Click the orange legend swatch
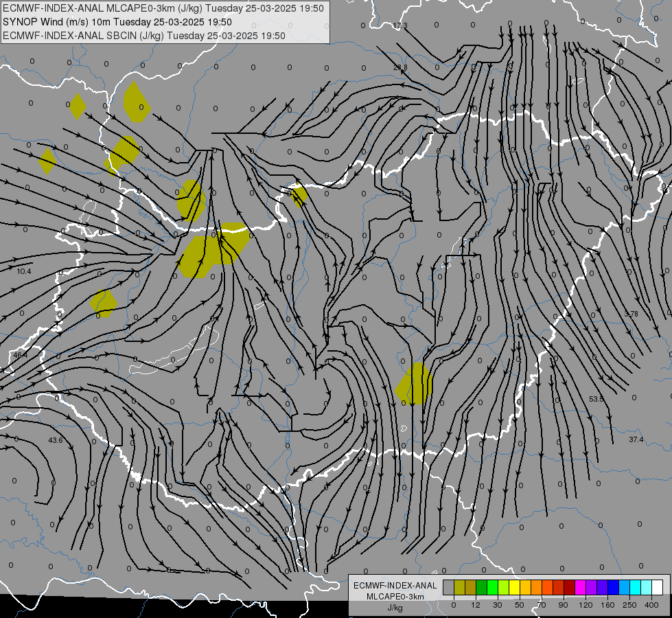Image resolution: width=672 pixels, height=618 pixels. [537, 587]
